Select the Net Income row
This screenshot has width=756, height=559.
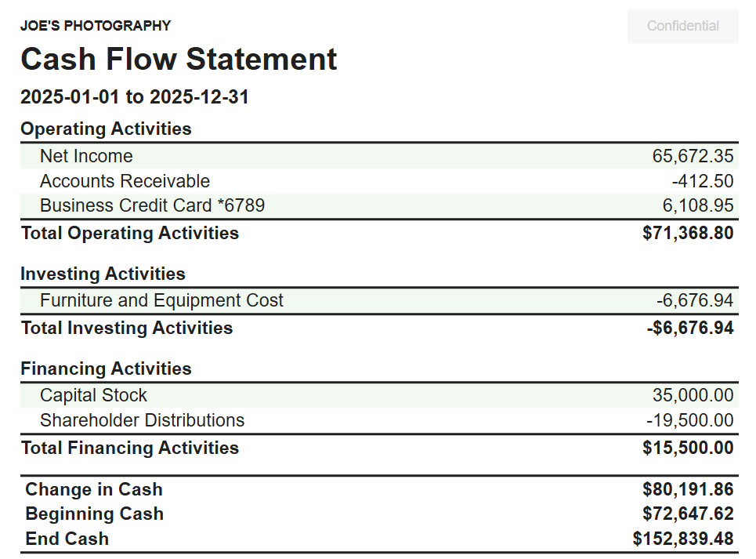coord(379,156)
